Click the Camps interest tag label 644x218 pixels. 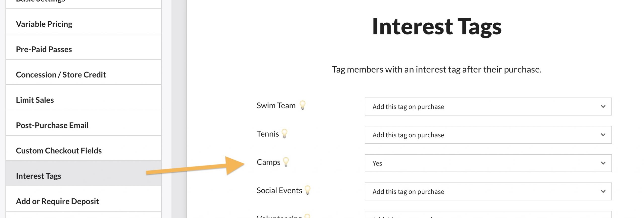tap(268, 162)
